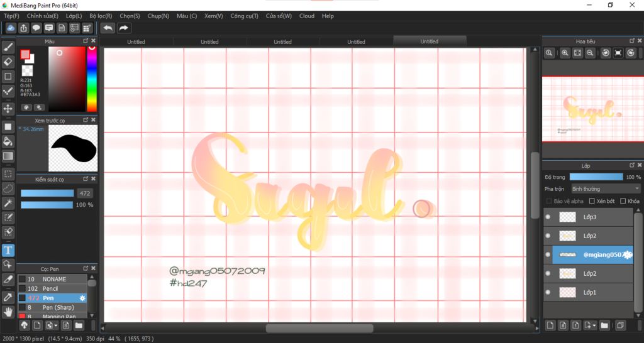Open the Bộ lọc(R) menu
This screenshot has height=343, width=644.
(101, 16)
